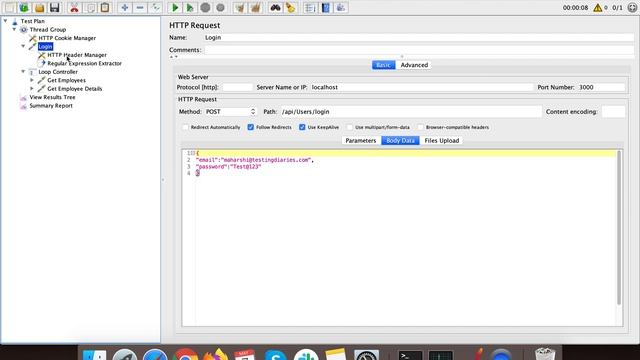Click the Cut scissors icon
Viewport: 640px width, 360px height.
74,7
